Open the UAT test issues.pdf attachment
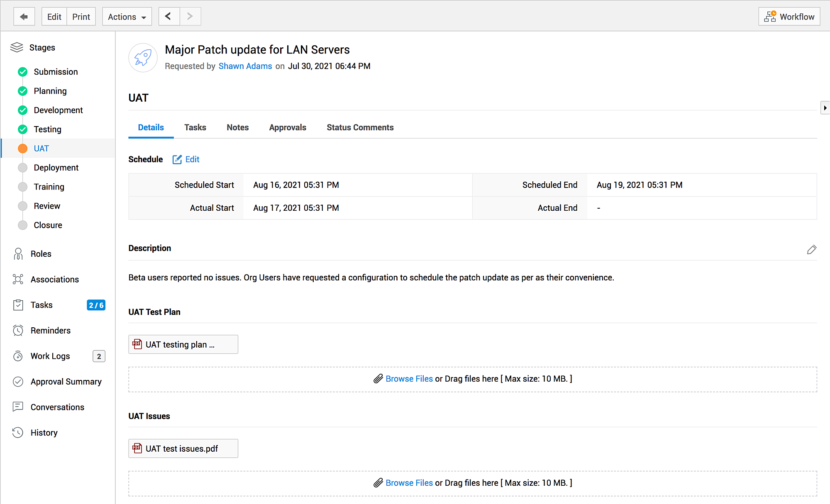This screenshot has height=504, width=830. pyautogui.click(x=183, y=448)
